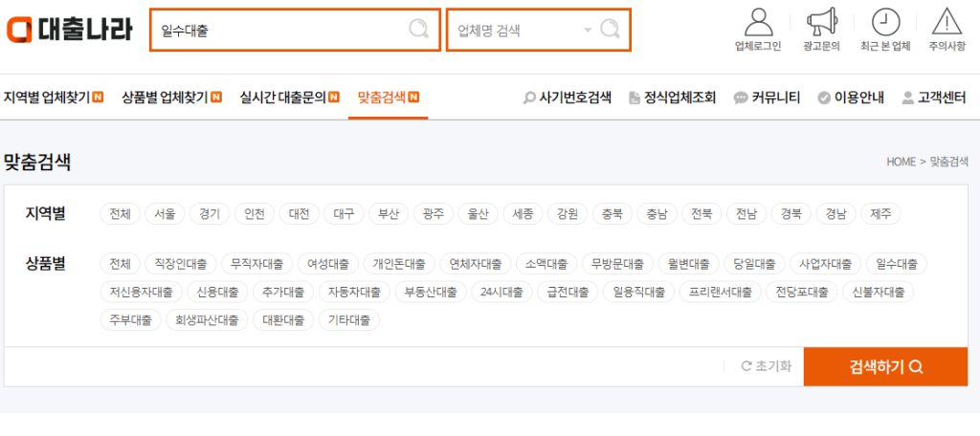Image resolution: width=980 pixels, height=436 pixels.
Task: Select 인천 region filter
Action: (255, 214)
